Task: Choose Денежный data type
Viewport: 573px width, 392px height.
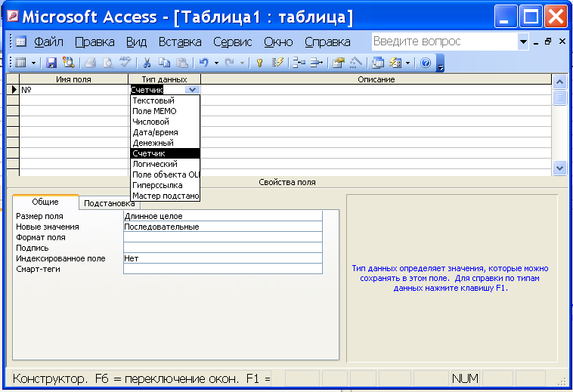Action: tap(166, 143)
